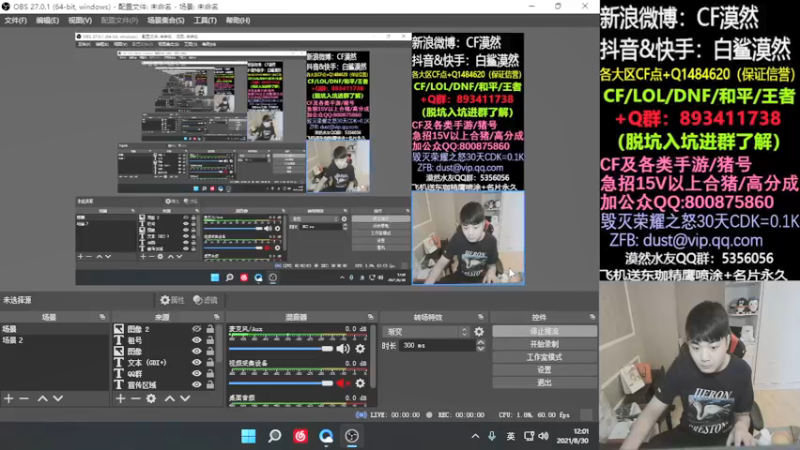800x450 pixels.
Task: Hide the 宣传区域 source
Action: [x=196, y=385]
